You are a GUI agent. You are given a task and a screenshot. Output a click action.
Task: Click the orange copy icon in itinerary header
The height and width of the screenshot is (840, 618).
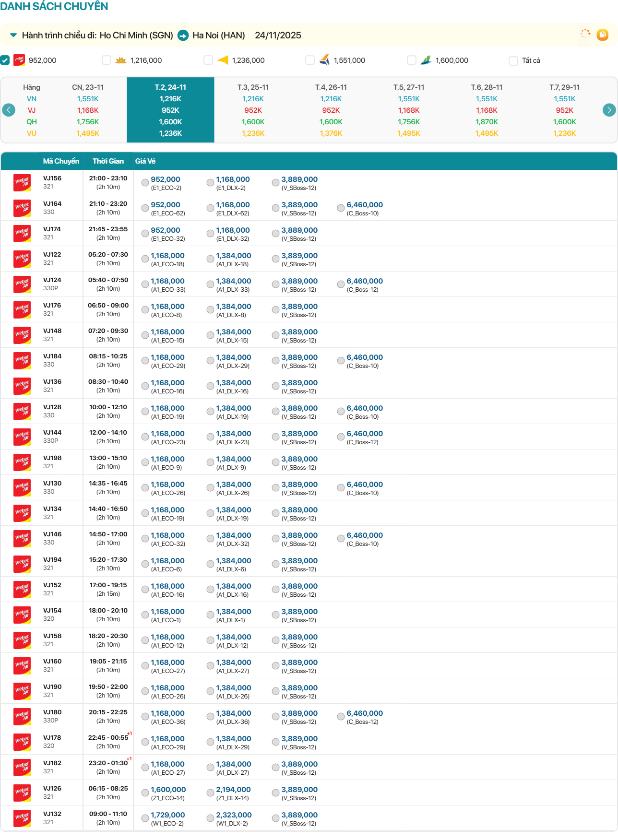[602, 35]
